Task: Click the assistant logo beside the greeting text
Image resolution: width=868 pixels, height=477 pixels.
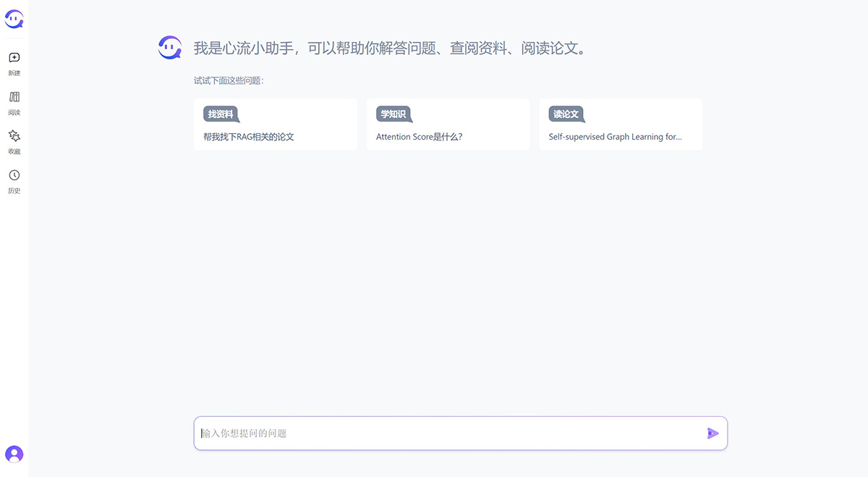Action: coord(169,46)
